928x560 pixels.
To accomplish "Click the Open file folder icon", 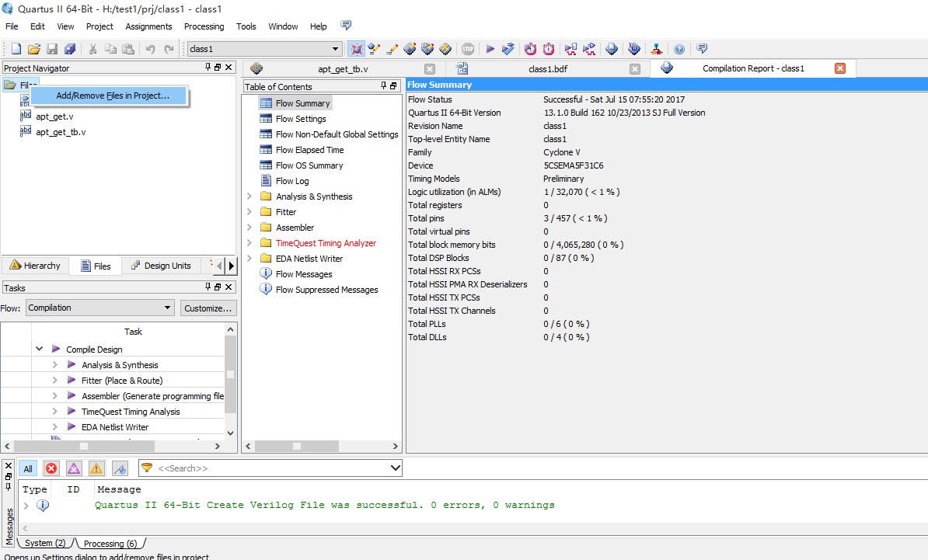I will tap(34, 49).
